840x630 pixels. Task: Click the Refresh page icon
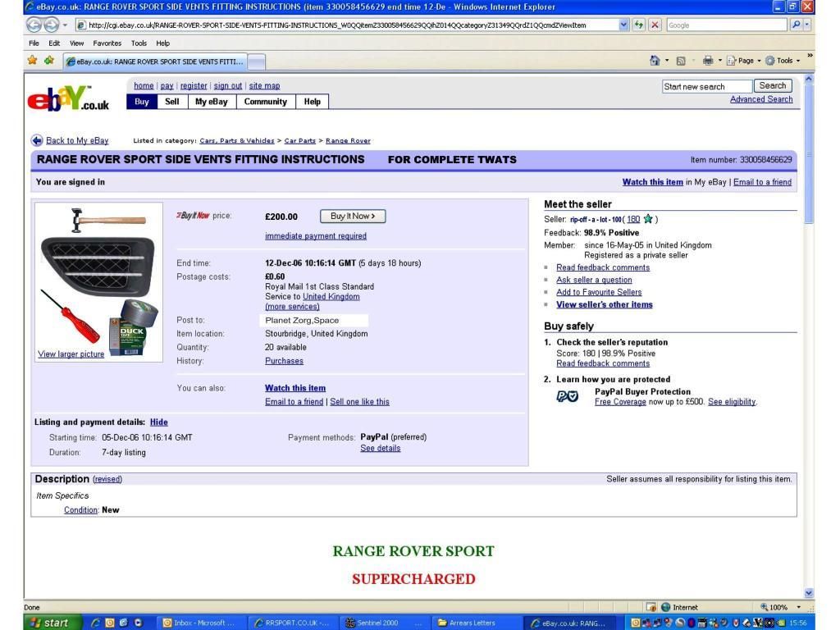pyautogui.click(x=638, y=25)
